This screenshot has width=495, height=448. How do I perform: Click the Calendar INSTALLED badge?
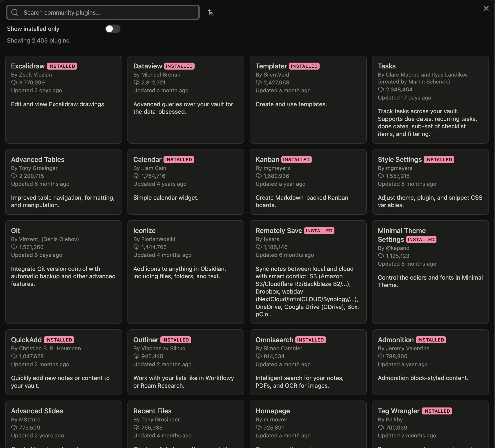coord(179,160)
